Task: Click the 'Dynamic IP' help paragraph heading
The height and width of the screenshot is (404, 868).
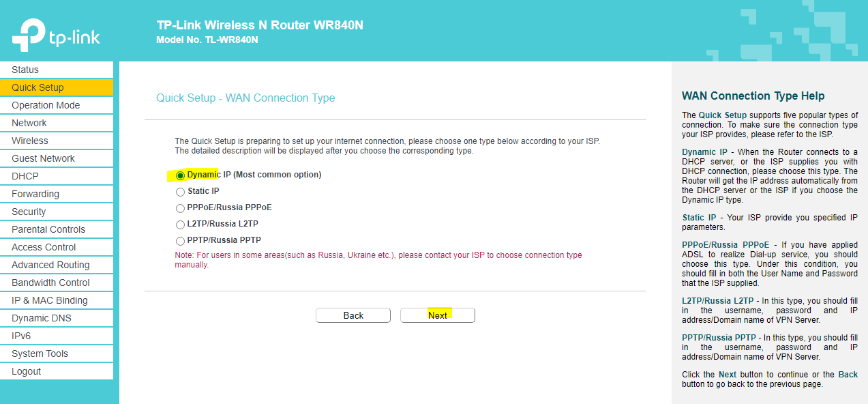Action: (704, 152)
